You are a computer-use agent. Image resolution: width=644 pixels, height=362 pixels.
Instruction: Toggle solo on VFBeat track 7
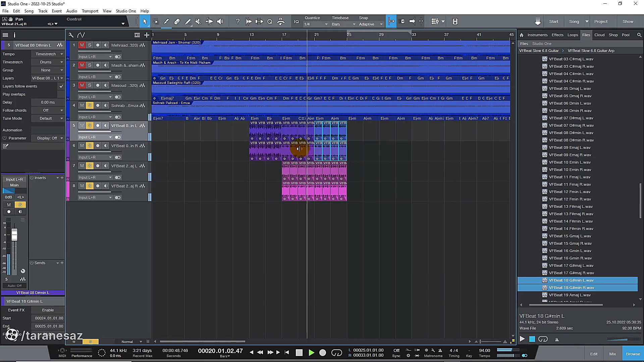(90, 166)
